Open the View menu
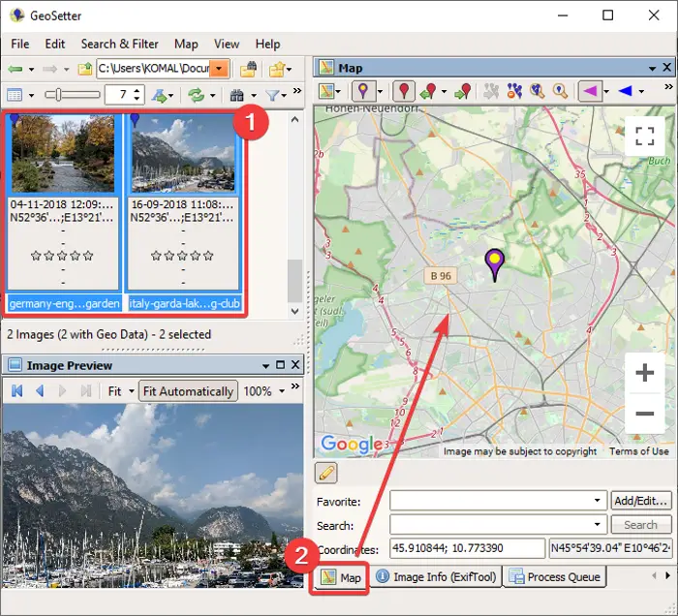Image resolution: width=678 pixels, height=616 pixels. [227, 45]
